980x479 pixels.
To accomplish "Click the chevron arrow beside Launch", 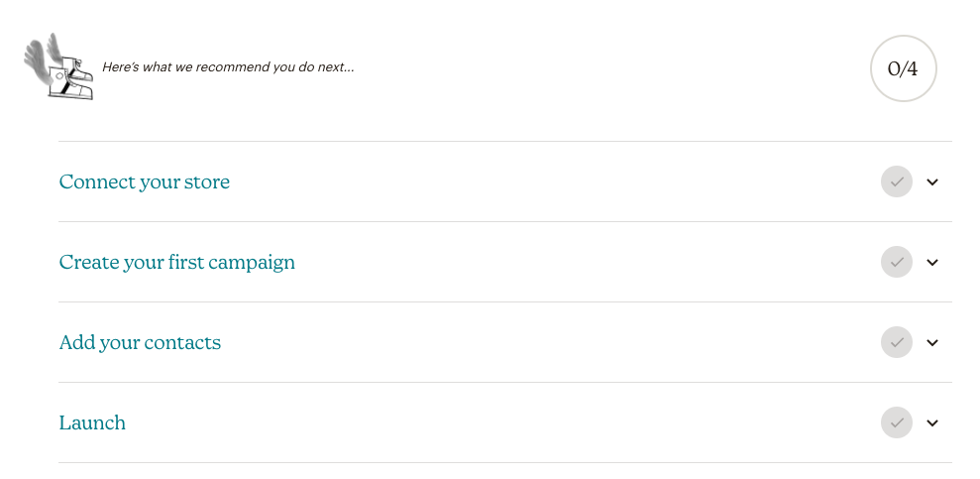I will [931, 423].
